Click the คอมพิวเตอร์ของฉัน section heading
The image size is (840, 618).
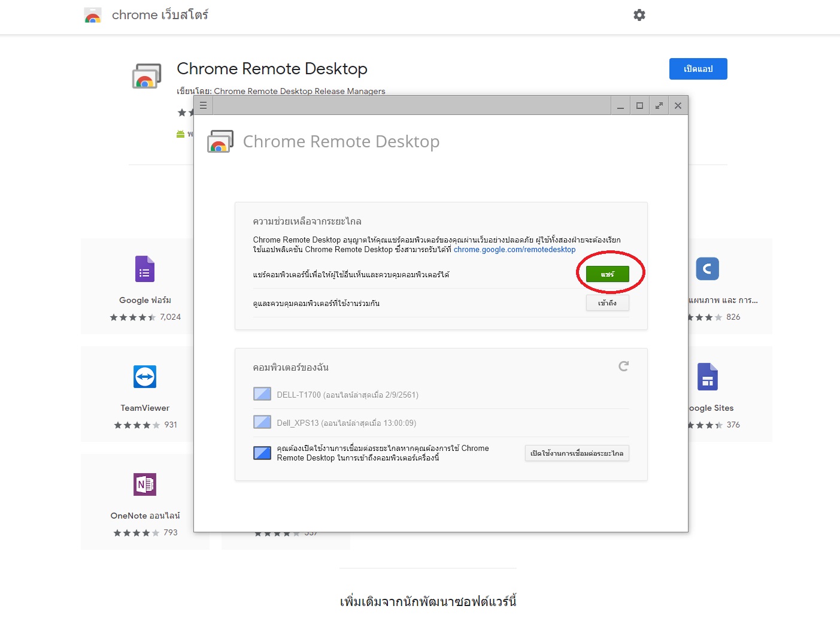290,367
